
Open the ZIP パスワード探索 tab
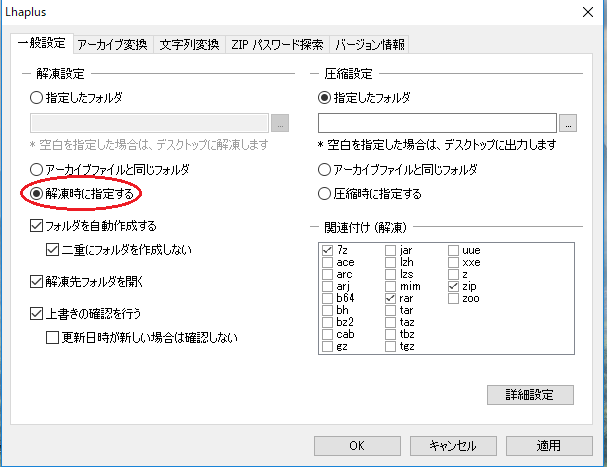(x=277, y=45)
